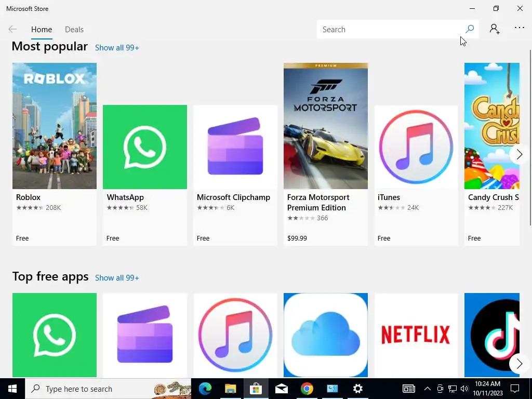Click the iTunes title under Most popular
Screen dimensions: 532x399
click(389, 197)
